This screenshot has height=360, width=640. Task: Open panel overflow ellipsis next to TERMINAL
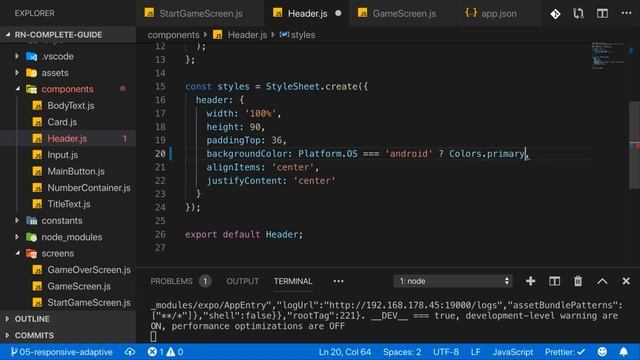pos(338,281)
